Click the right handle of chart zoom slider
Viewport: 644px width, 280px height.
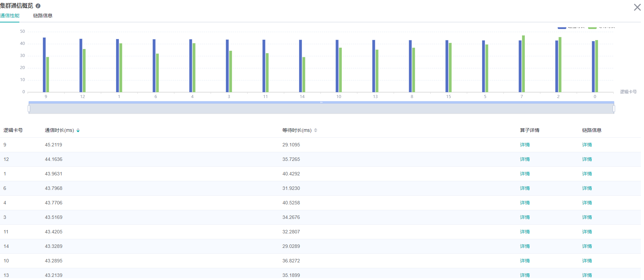(x=614, y=109)
